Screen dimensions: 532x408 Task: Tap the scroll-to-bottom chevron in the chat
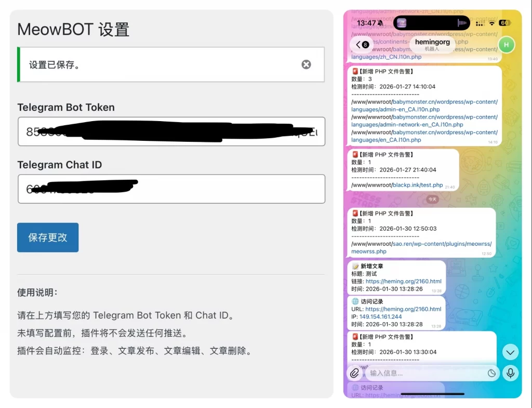pyautogui.click(x=510, y=352)
